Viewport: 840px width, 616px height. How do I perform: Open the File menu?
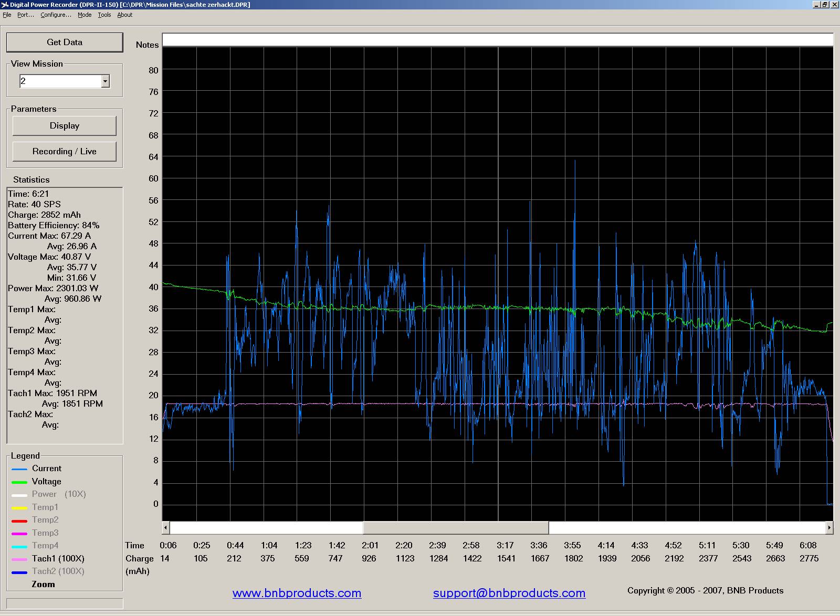[7, 15]
